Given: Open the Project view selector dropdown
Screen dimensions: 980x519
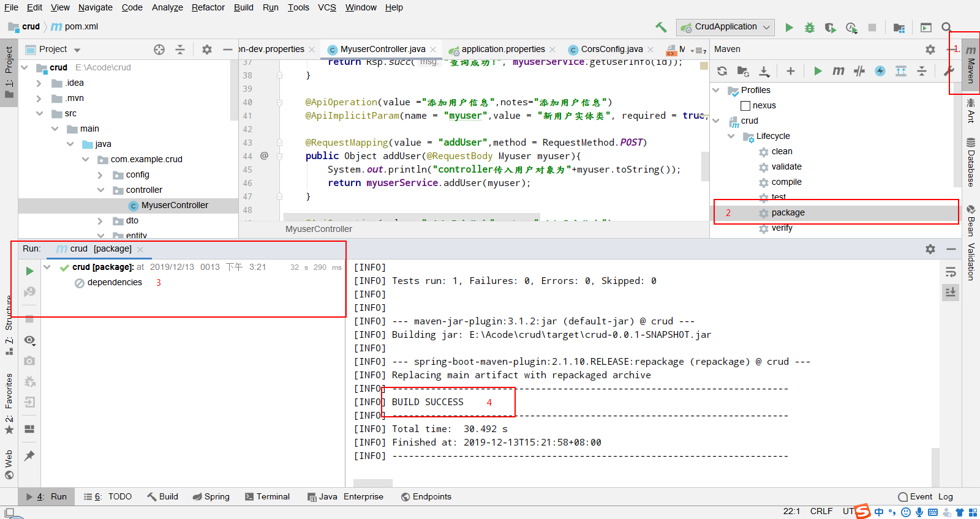Looking at the screenshot, I should point(77,50).
